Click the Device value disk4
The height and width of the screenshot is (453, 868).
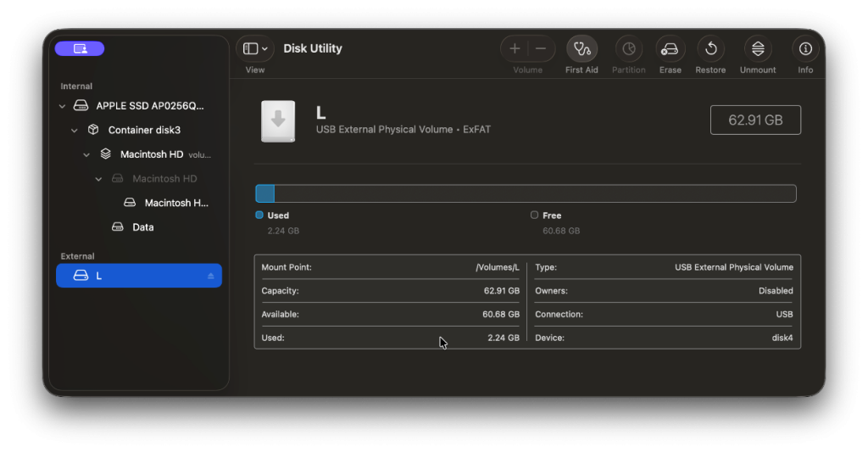pyautogui.click(x=782, y=338)
